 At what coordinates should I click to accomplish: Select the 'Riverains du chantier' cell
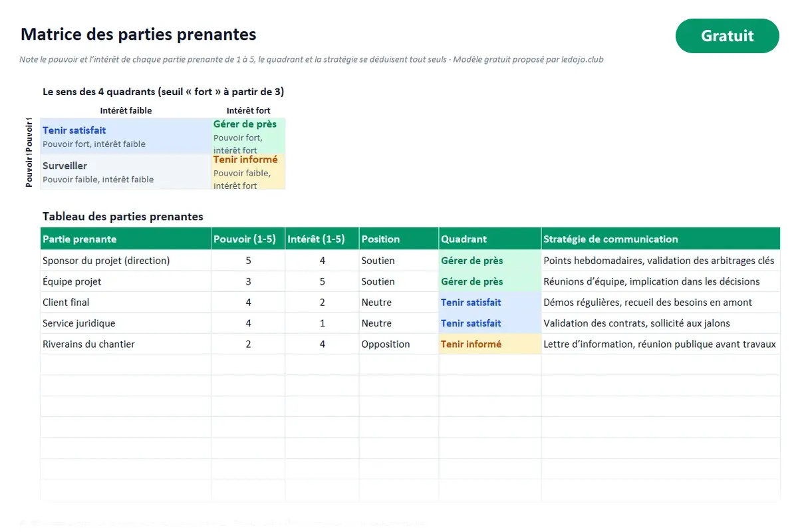click(x=126, y=344)
